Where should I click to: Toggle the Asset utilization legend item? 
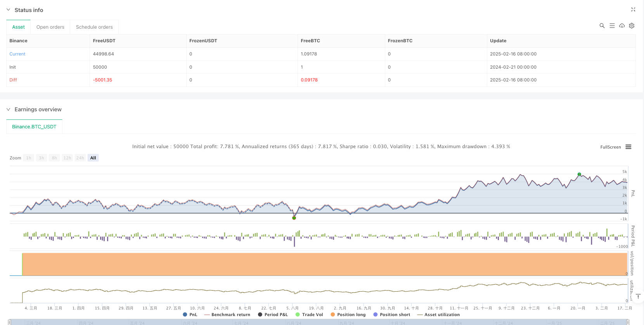coord(438,315)
